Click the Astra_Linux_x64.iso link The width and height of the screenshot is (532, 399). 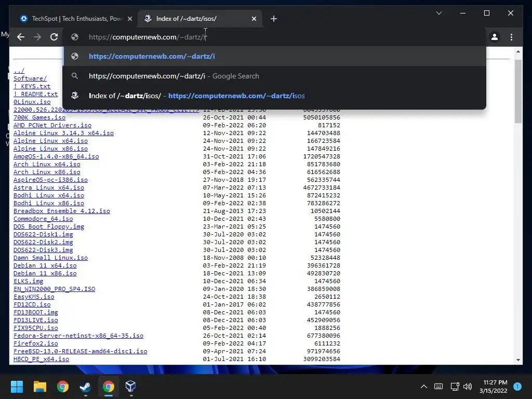point(48,188)
